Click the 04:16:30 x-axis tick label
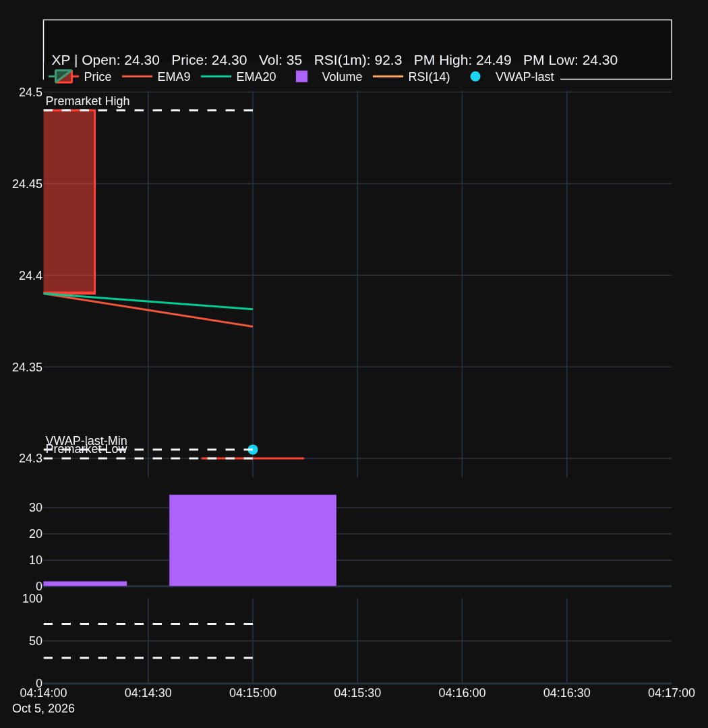This screenshot has height=728, width=708. [x=567, y=693]
